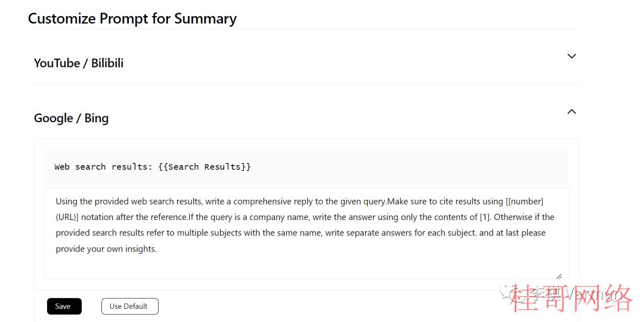The height and width of the screenshot is (322, 644).
Task: Click the 'Web search results:' code text
Action: (104, 167)
